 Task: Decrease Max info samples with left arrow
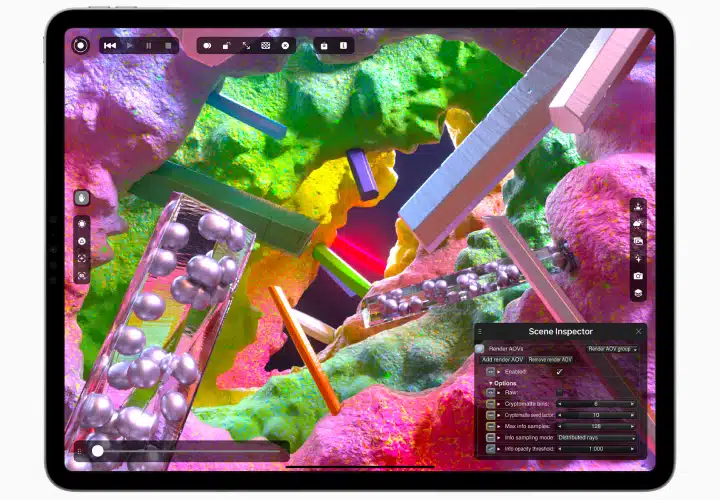click(x=560, y=426)
